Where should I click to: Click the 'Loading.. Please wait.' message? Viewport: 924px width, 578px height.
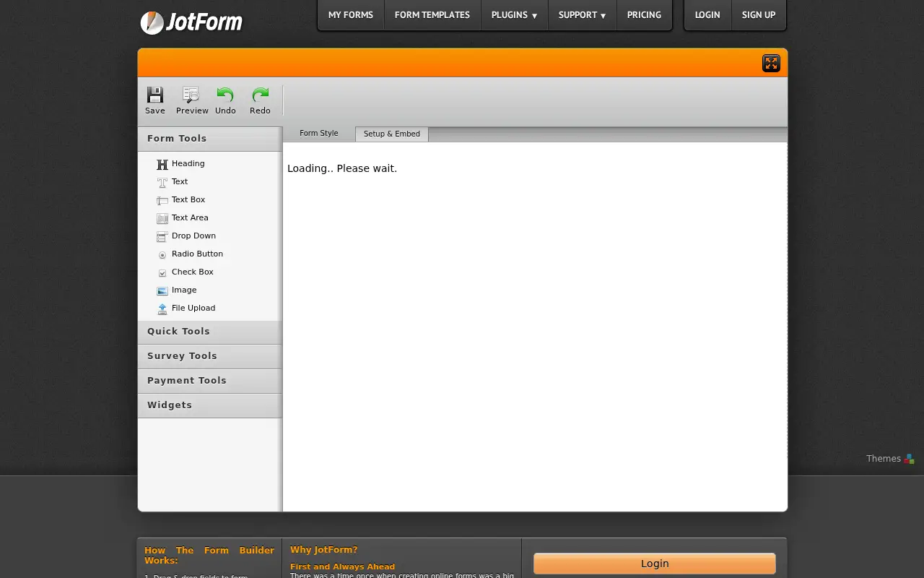[342, 168]
